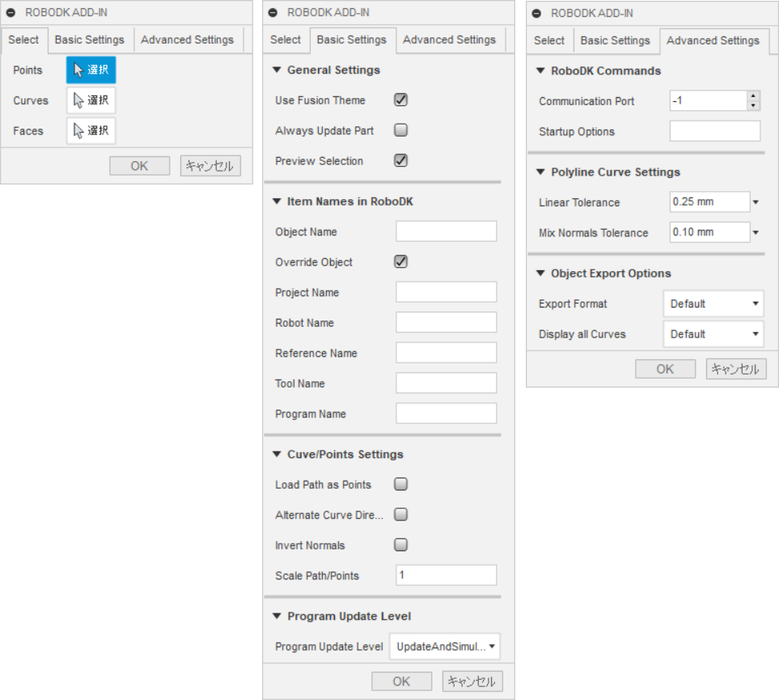Click the Robot Name input field

pyautogui.click(x=447, y=323)
